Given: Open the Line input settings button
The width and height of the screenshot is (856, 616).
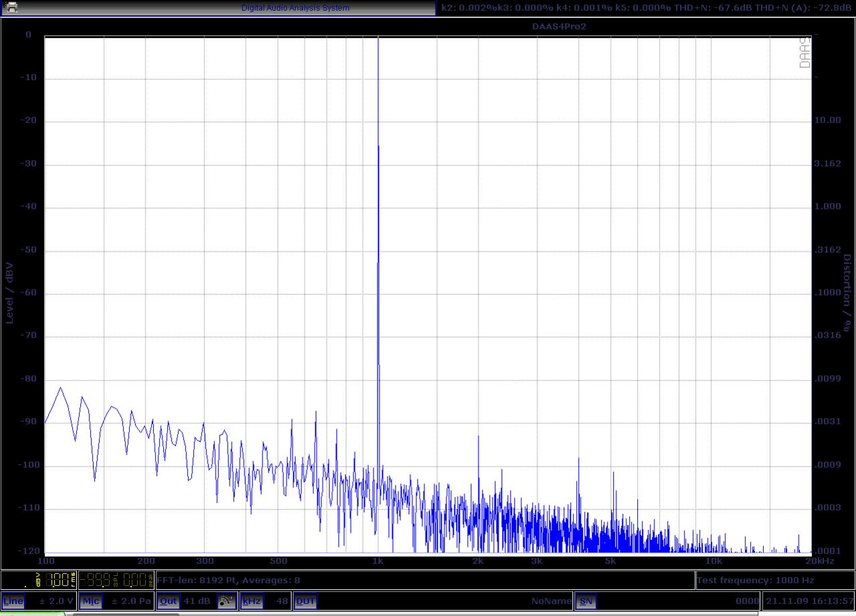Looking at the screenshot, I should [x=13, y=601].
